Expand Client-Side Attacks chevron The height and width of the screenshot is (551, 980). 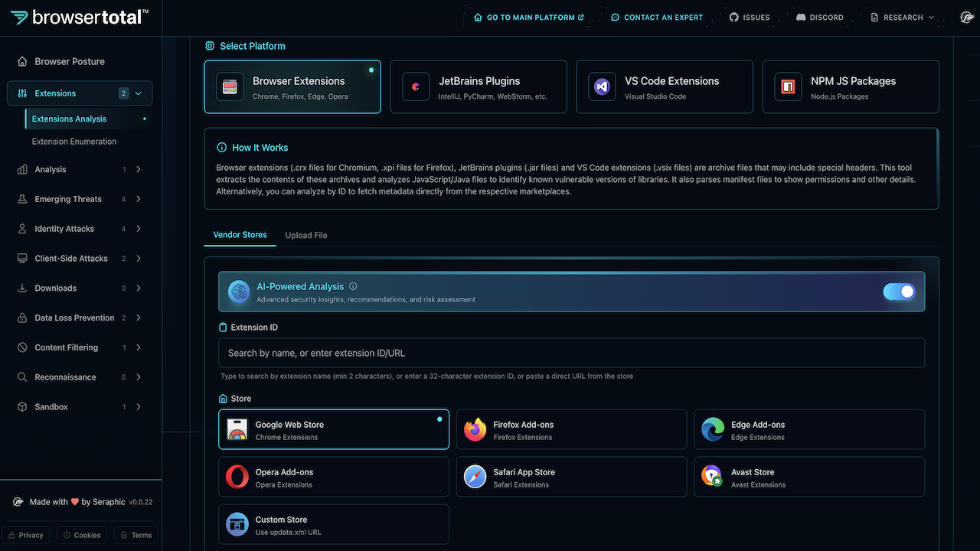tap(139, 259)
